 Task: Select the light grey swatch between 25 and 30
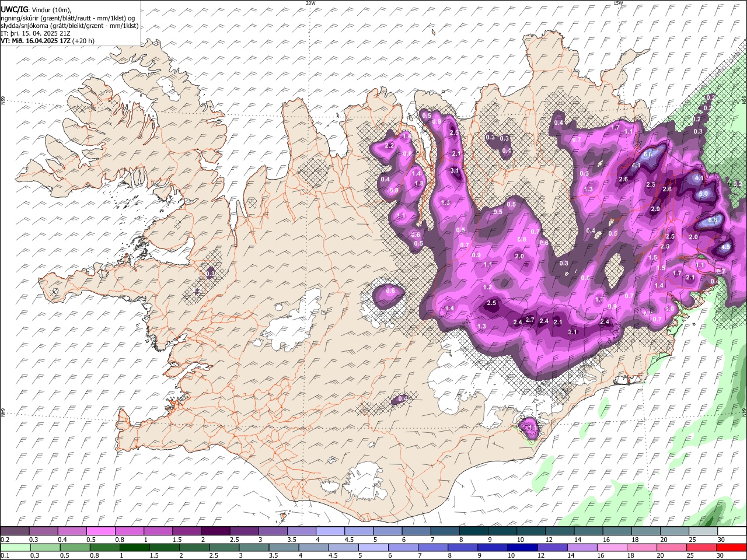pos(703,531)
